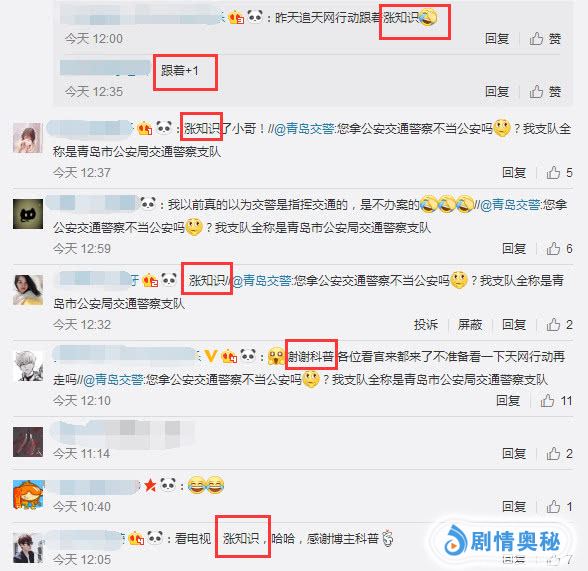
Task: Click thumbs-up on 12:32 comment with 2 likes
Action: pos(559,325)
